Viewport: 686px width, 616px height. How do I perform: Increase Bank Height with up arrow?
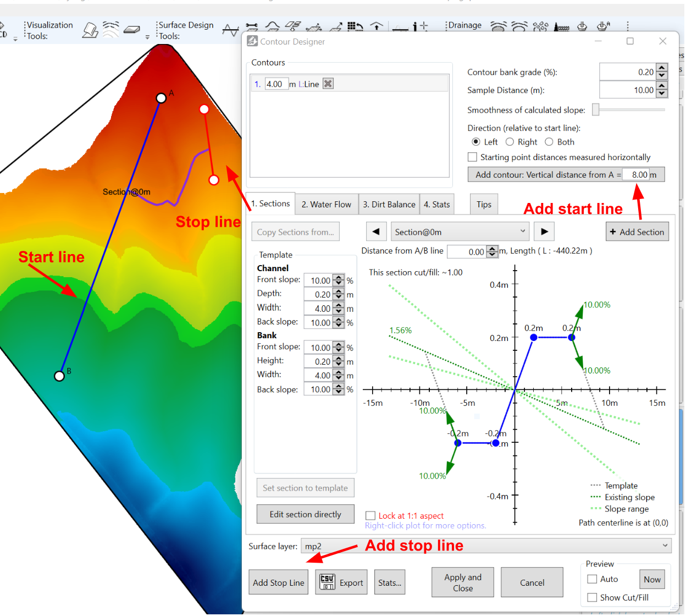339,359
